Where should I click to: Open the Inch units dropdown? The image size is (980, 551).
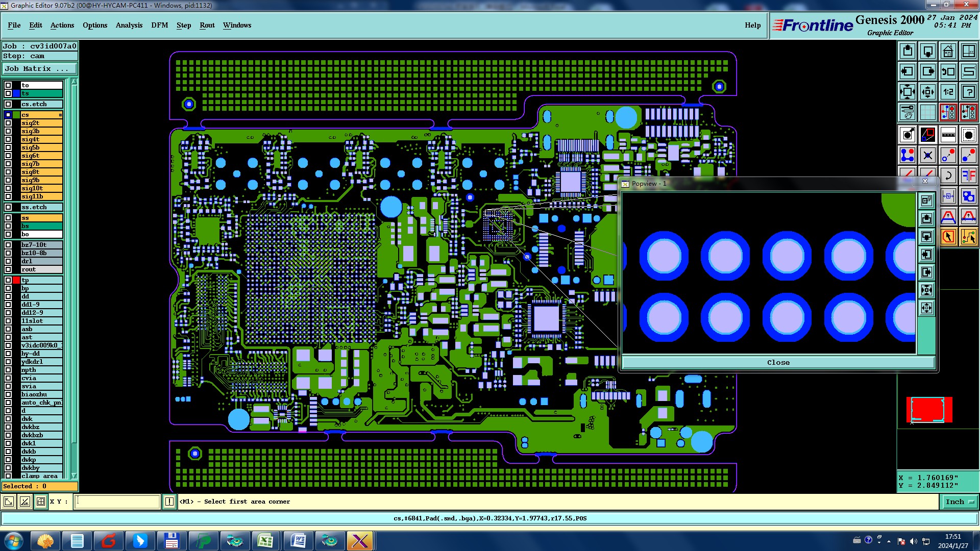960,502
